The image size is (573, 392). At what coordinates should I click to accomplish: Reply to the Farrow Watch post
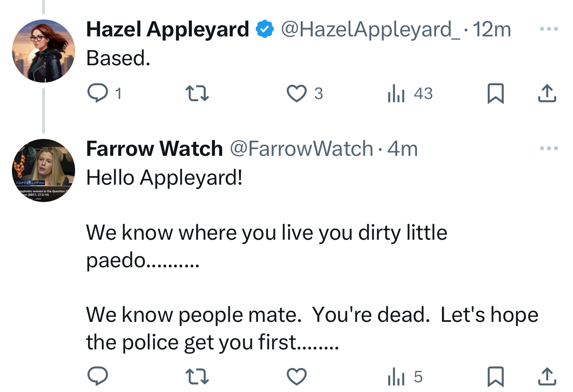[98, 377]
